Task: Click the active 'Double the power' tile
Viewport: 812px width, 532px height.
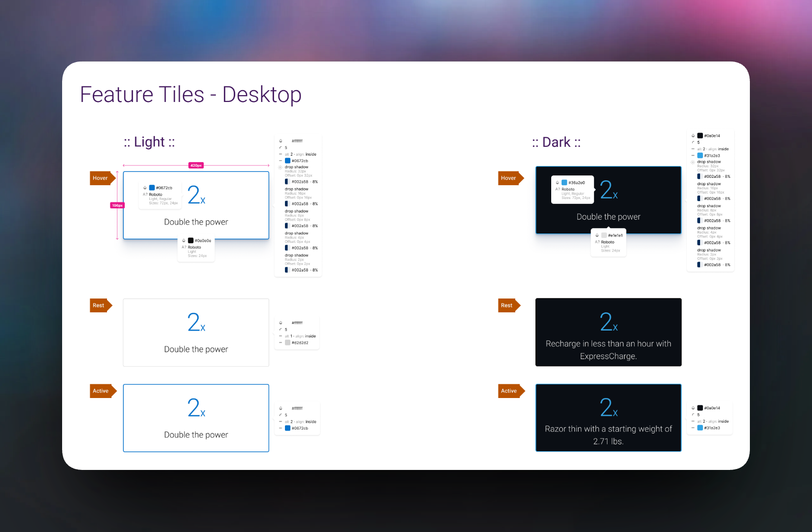Action: [x=196, y=418]
